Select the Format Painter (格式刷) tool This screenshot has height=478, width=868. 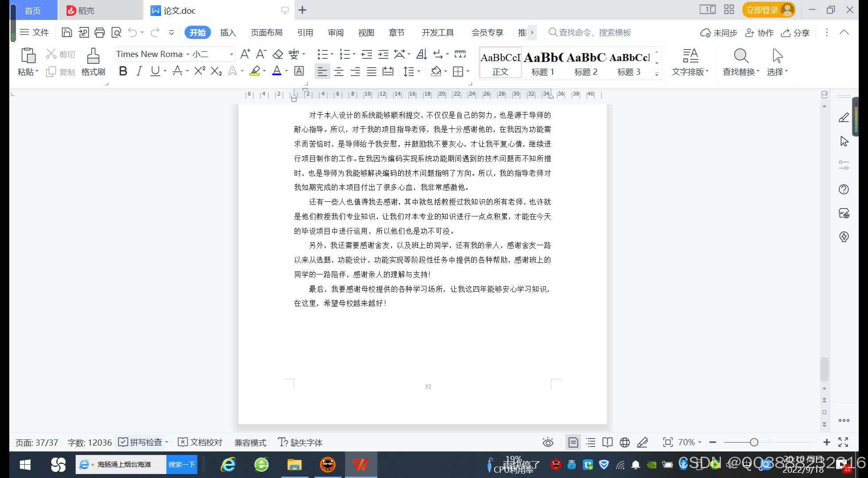pyautogui.click(x=93, y=62)
